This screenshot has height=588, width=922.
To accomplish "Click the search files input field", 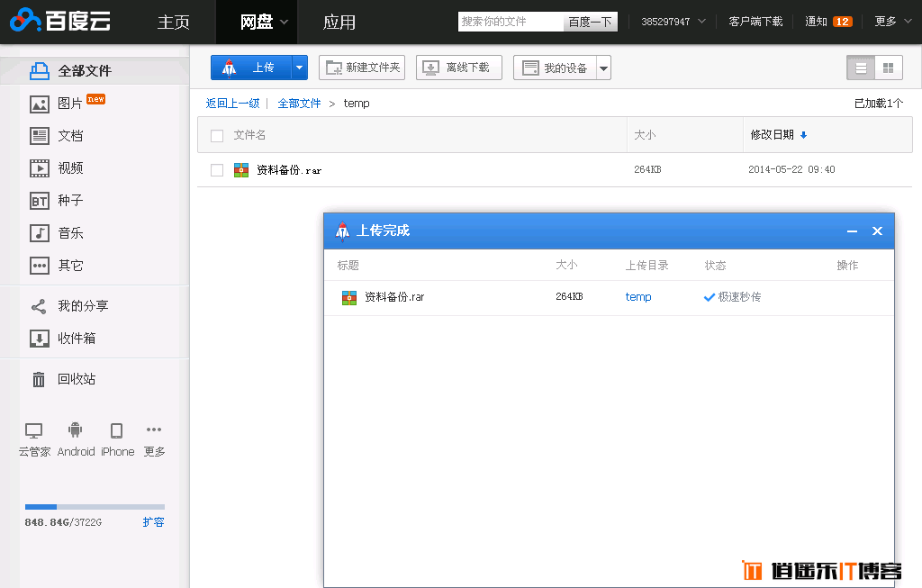I will [x=510, y=22].
